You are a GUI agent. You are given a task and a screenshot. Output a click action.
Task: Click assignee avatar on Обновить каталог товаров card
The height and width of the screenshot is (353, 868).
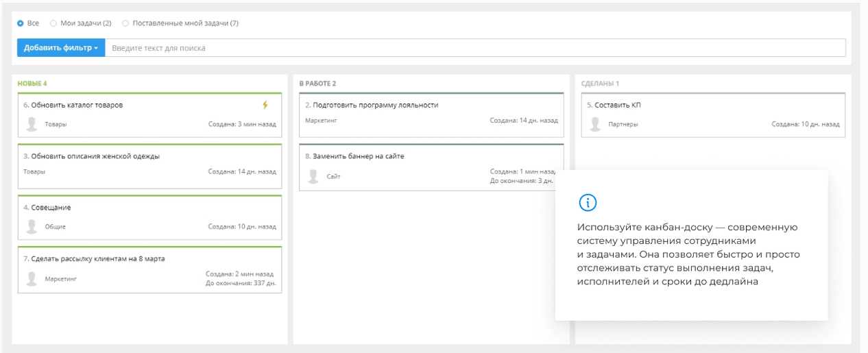tap(32, 124)
